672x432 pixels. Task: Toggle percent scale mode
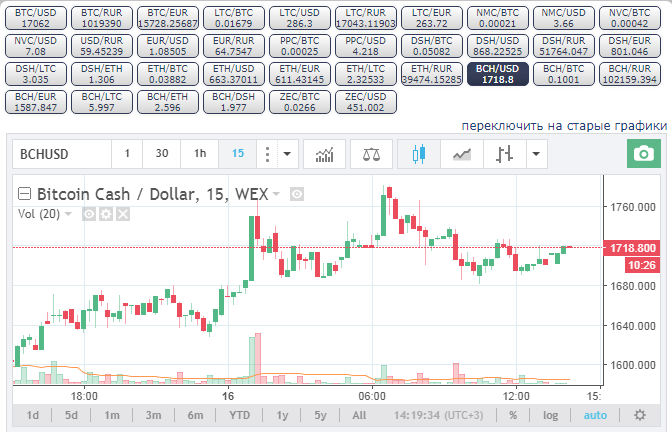513,415
